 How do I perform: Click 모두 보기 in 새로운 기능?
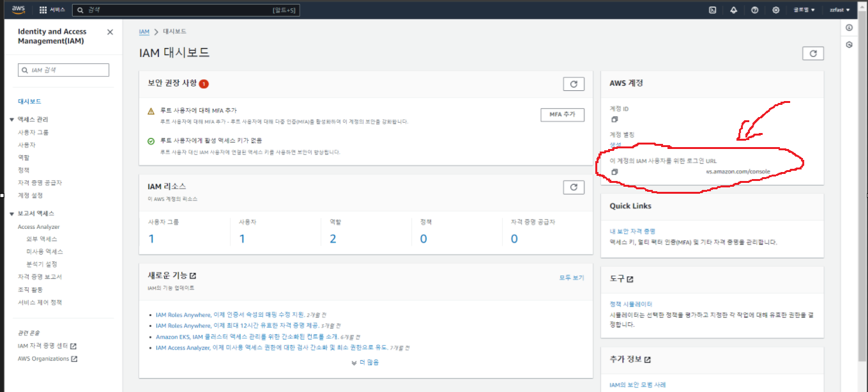click(572, 278)
